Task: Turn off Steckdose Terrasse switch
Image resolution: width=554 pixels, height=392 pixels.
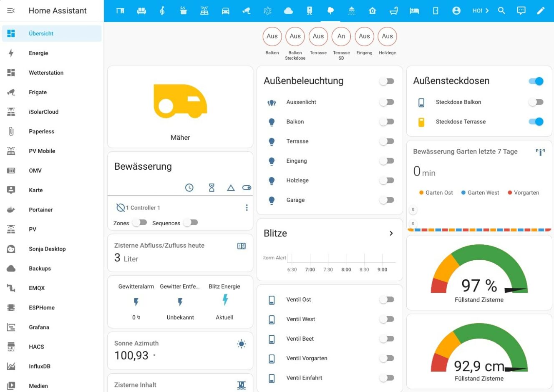Action: pyautogui.click(x=536, y=122)
